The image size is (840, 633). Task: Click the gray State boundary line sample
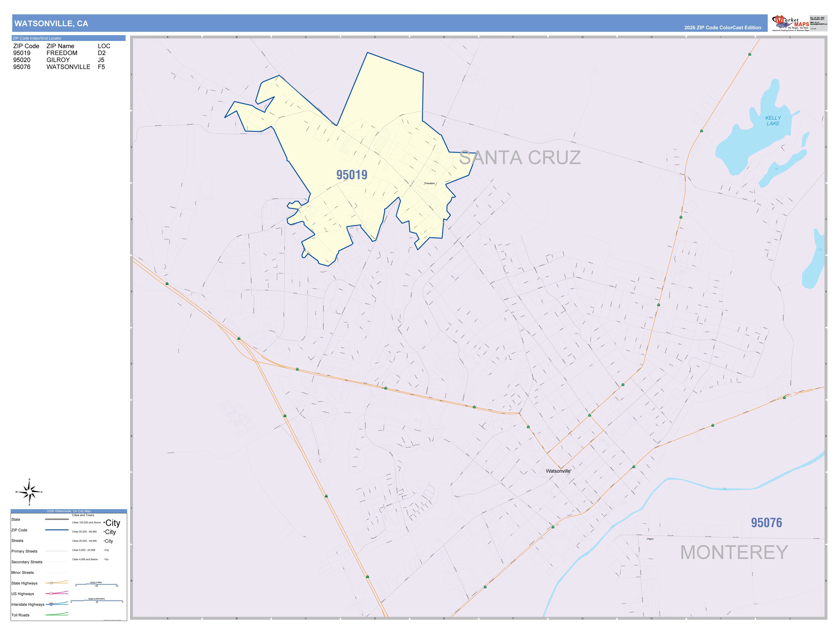(x=57, y=519)
